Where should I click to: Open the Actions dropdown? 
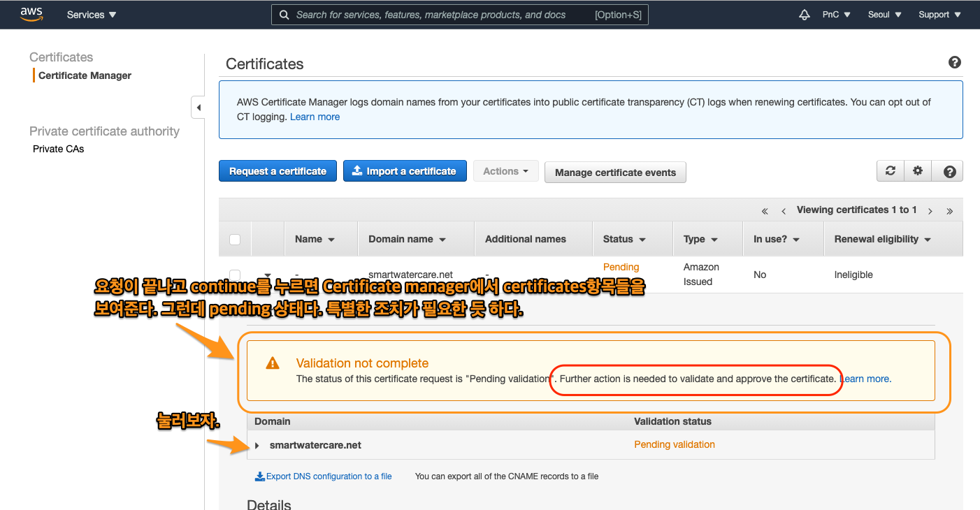tap(505, 171)
